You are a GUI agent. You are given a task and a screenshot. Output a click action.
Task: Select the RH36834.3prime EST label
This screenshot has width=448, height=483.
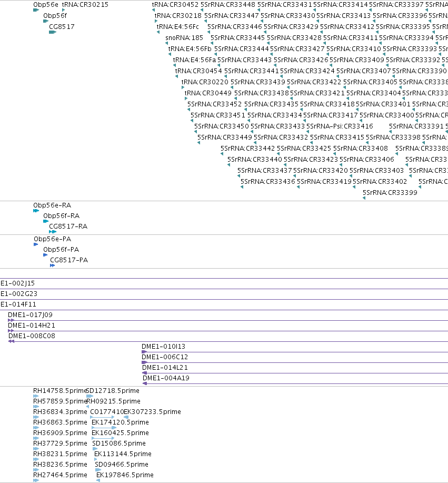pyautogui.click(x=60, y=412)
